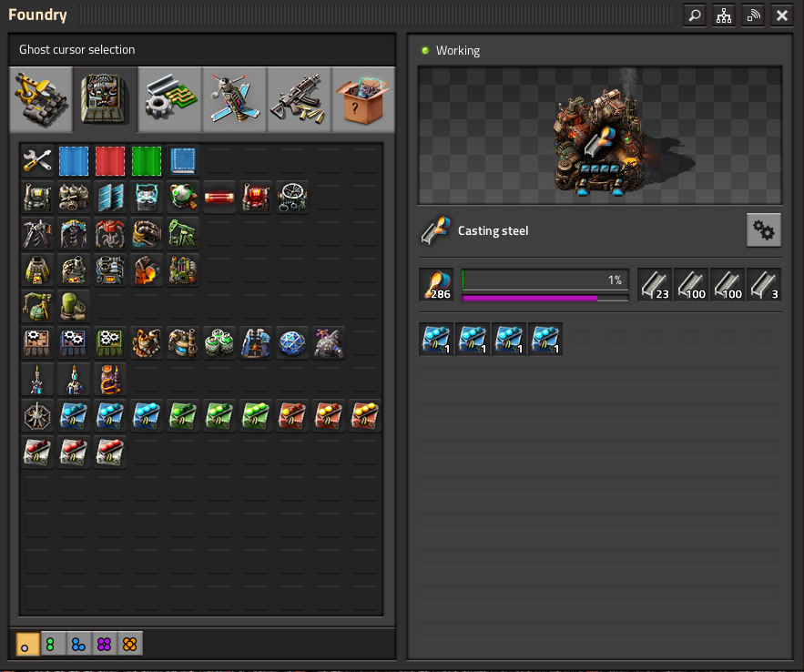This screenshot has height=672, width=804.
Task: Switch to the Logistics category tab
Action: pos(41,100)
